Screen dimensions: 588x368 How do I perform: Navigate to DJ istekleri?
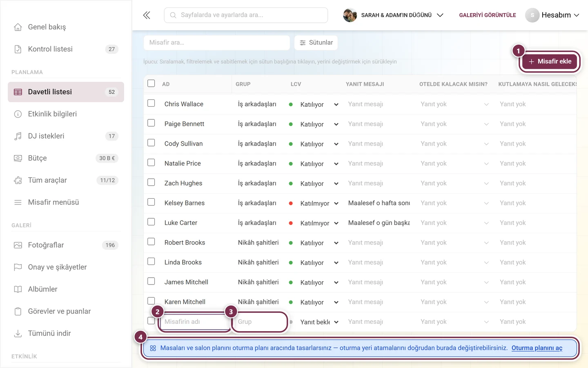[66, 136]
